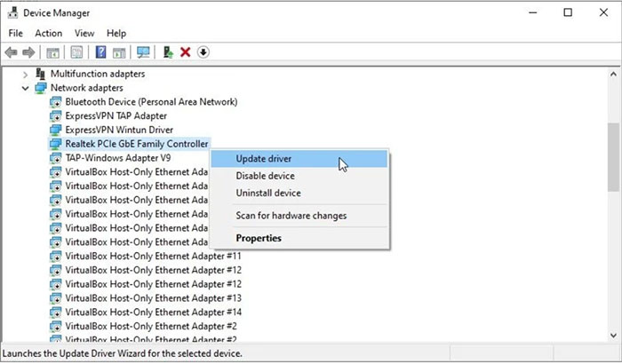Screen dimensions: 622x364
Task: Open the File menu
Action: (15, 34)
